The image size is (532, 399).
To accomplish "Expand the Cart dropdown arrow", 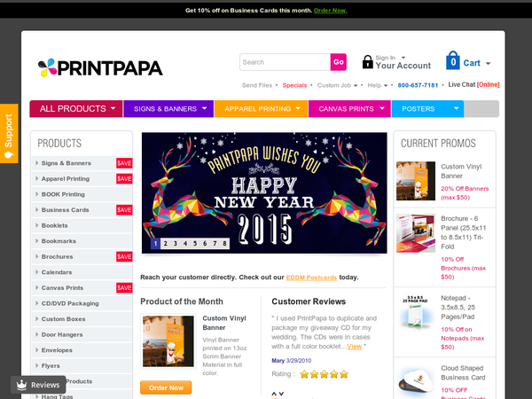I will point(488,63).
